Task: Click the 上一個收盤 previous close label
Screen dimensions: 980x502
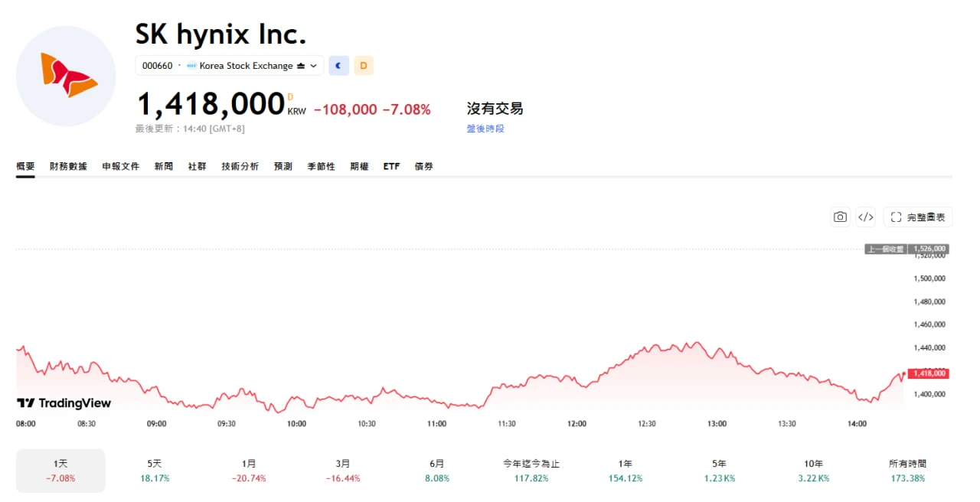Action: click(x=886, y=249)
